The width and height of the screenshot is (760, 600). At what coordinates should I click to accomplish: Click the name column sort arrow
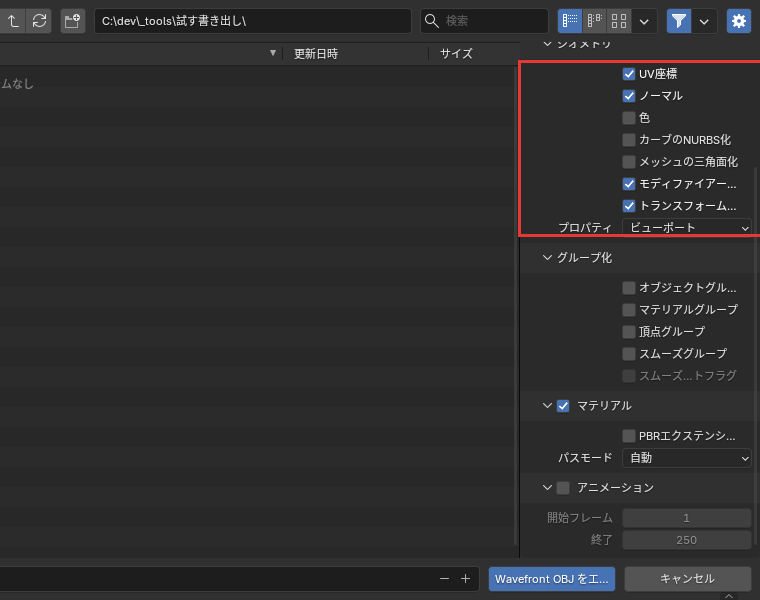point(273,53)
